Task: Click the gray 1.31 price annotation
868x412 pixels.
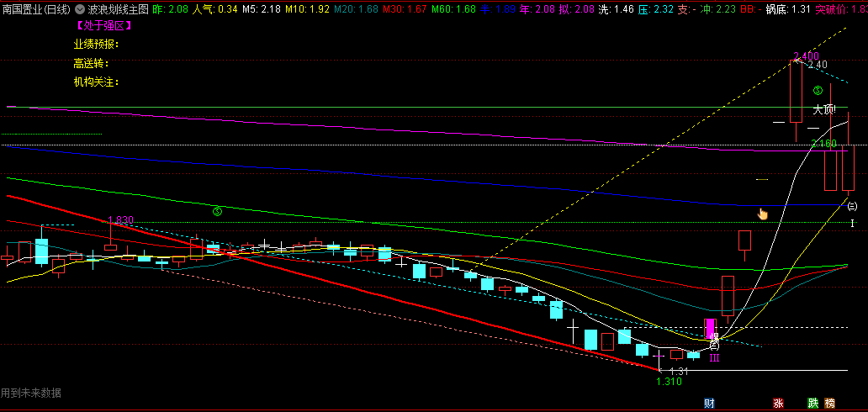Action: click(679, 372)
